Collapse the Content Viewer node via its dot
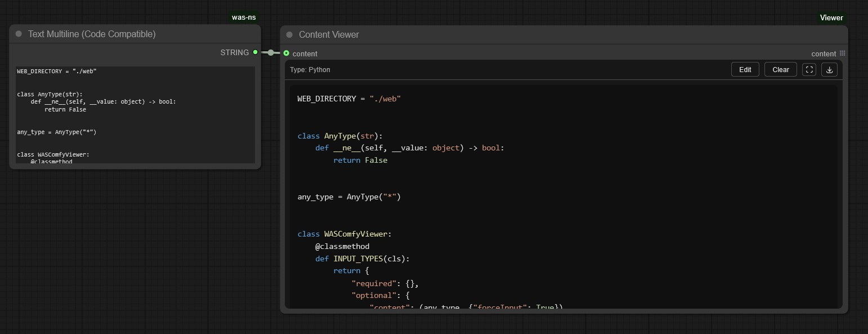The image size is (868, 334). (x=289, y=34)
